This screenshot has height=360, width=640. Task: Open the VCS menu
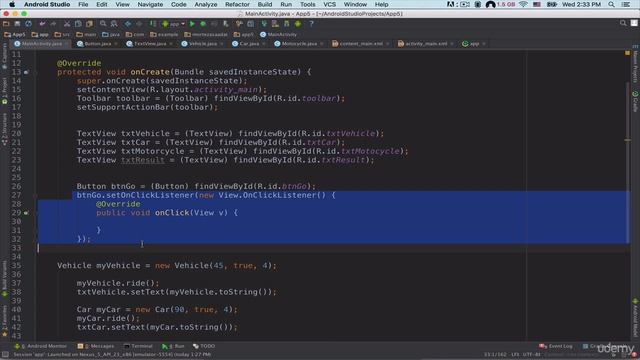point(329,4)
